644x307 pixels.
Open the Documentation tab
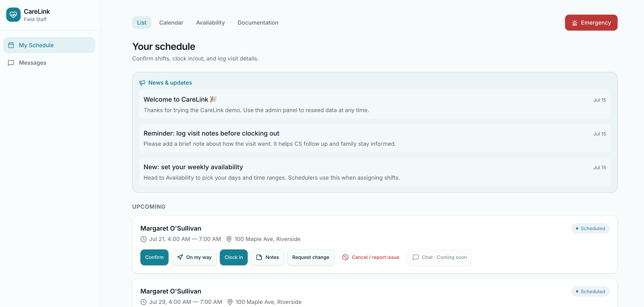tap(258, 23)
